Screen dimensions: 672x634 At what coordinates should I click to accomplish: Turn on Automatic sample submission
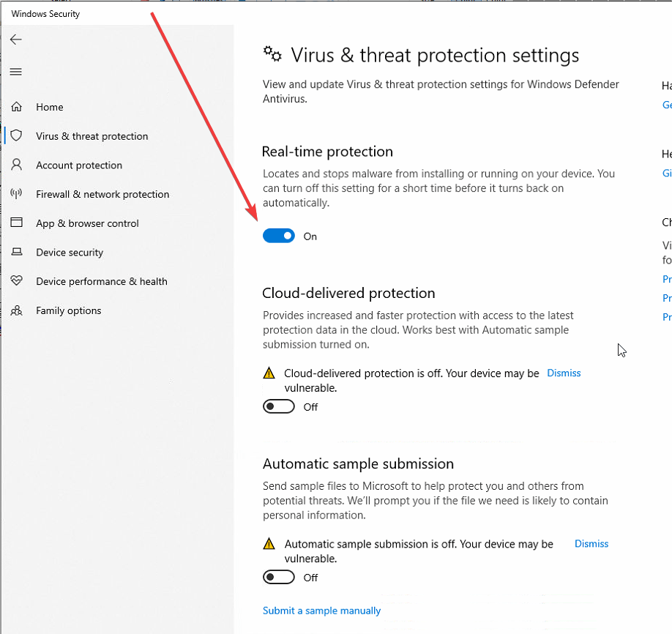click(278, 577)
